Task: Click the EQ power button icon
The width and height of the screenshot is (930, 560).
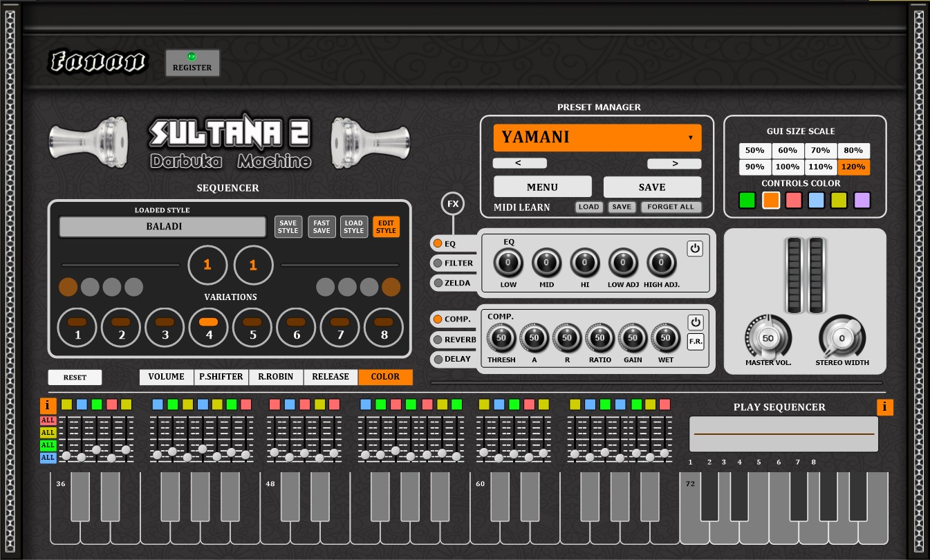Action: pyautogui.click(x=695, y=249)
